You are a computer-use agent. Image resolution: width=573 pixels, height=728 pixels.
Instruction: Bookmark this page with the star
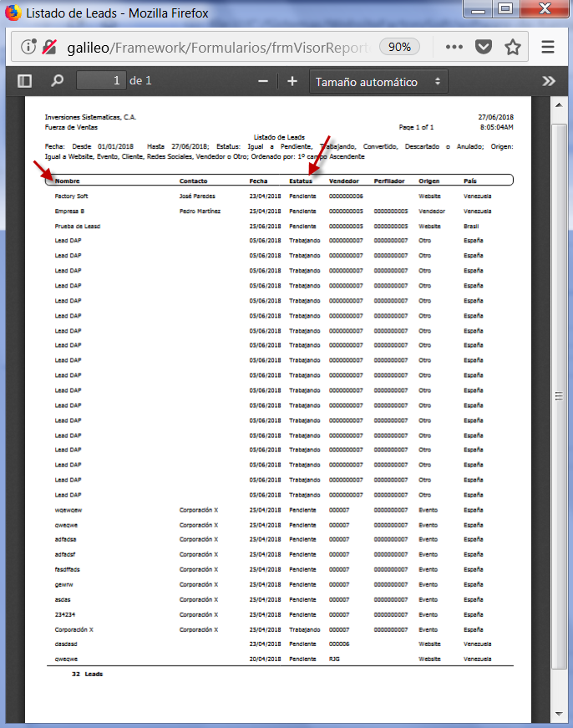tap(513, 47)
